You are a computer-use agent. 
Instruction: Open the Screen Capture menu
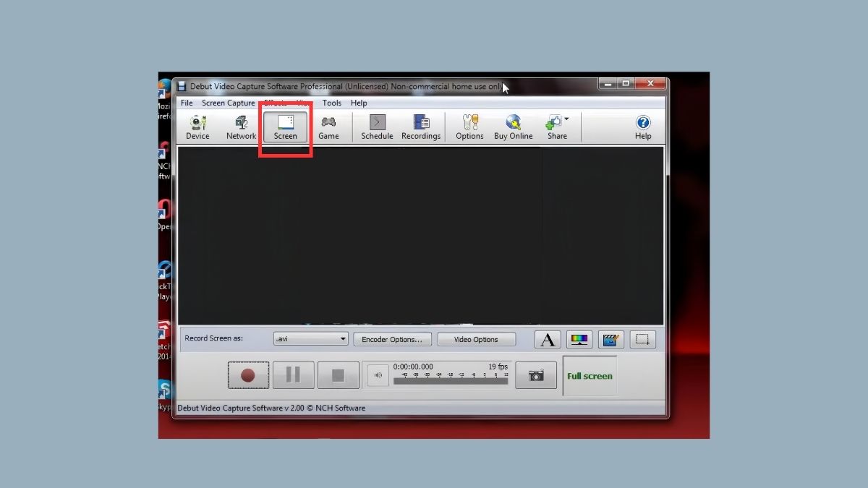click(228, 103)
